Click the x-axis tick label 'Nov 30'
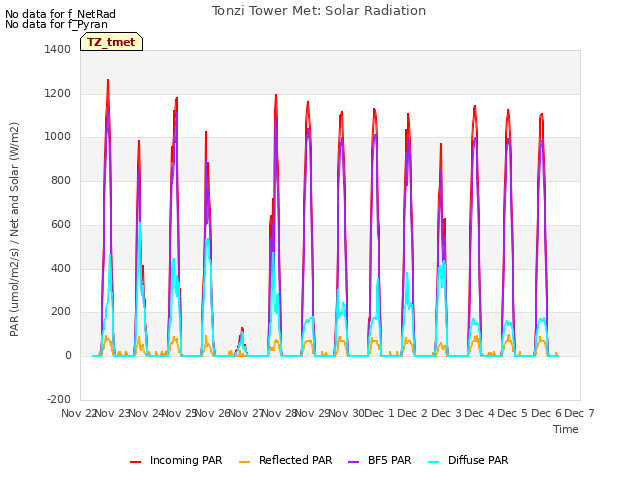The width and height of the screenshot is (640, 480). (346, 413)
